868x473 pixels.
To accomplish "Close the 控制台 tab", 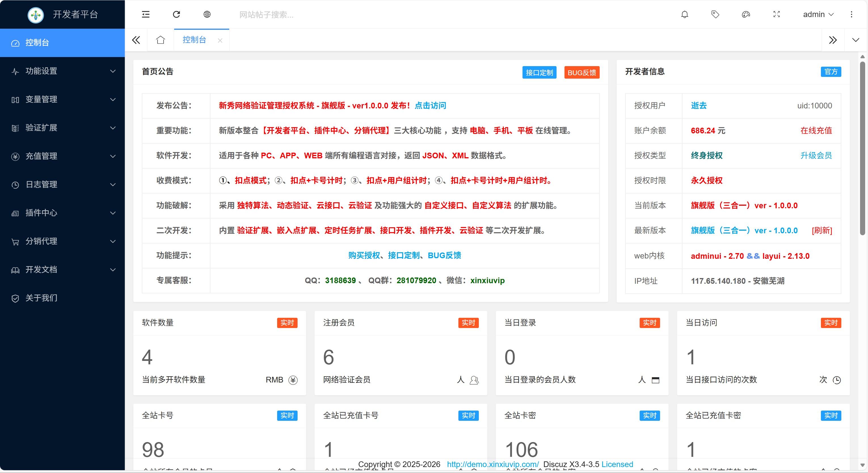I will coord(220,41).
